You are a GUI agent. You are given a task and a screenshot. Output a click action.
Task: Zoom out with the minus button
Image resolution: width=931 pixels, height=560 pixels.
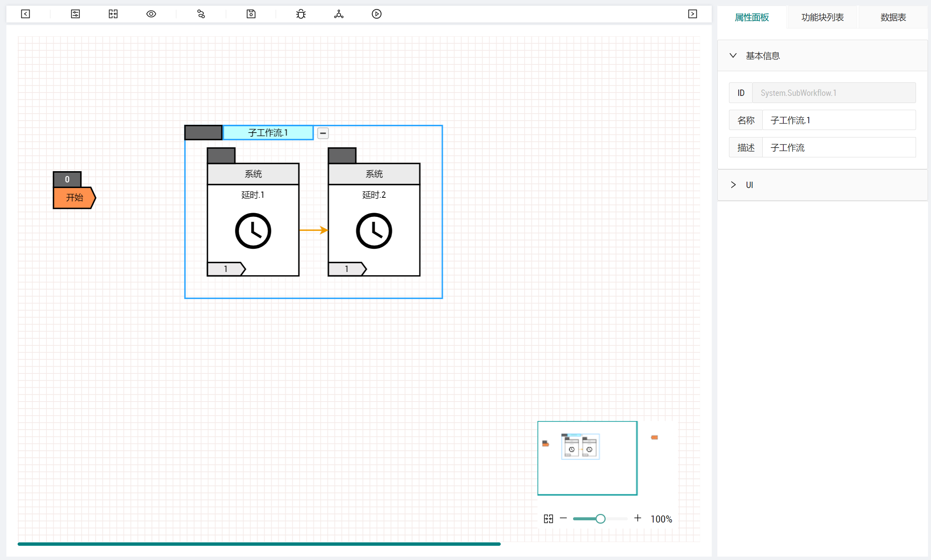point(563,518)
